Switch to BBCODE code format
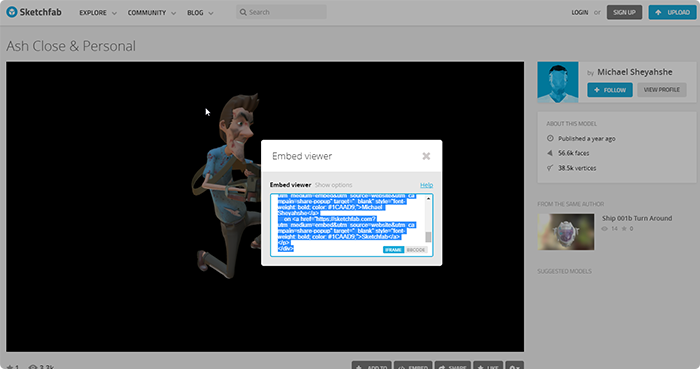700x369 pixels. pos(416,250)
